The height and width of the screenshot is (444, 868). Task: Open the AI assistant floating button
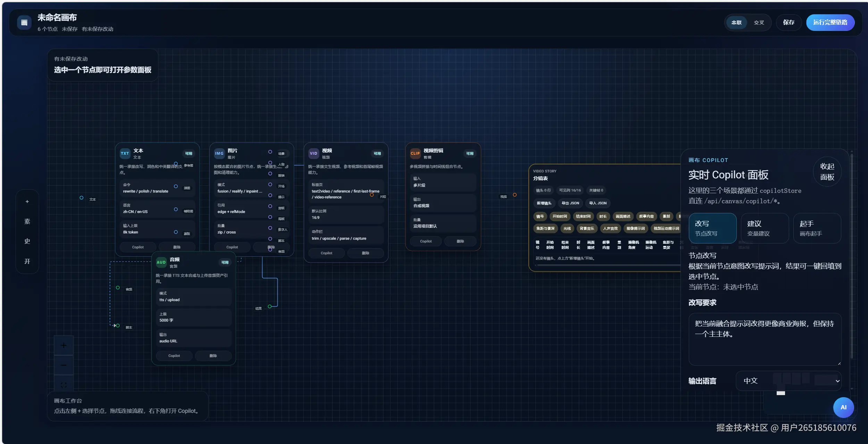843,407
